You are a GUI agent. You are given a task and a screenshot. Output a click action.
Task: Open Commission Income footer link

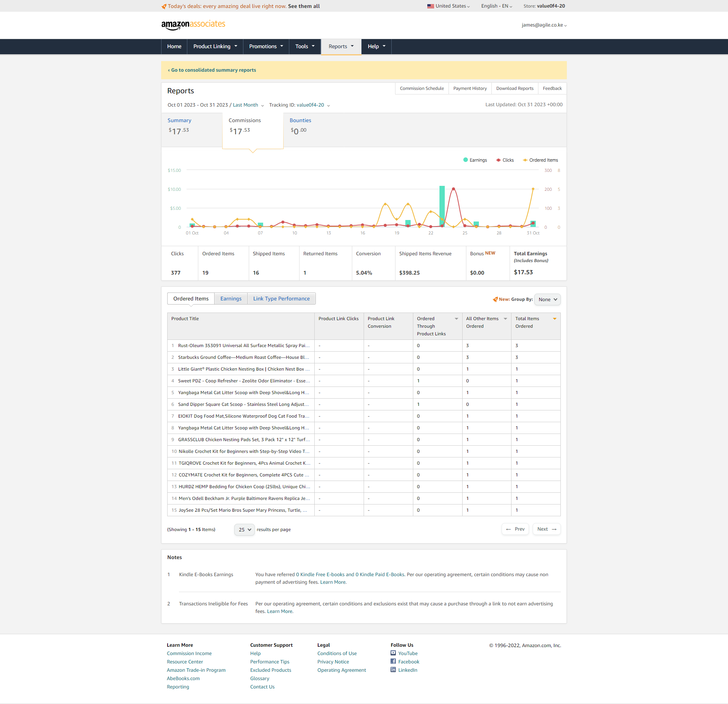[x=189, y=654]
